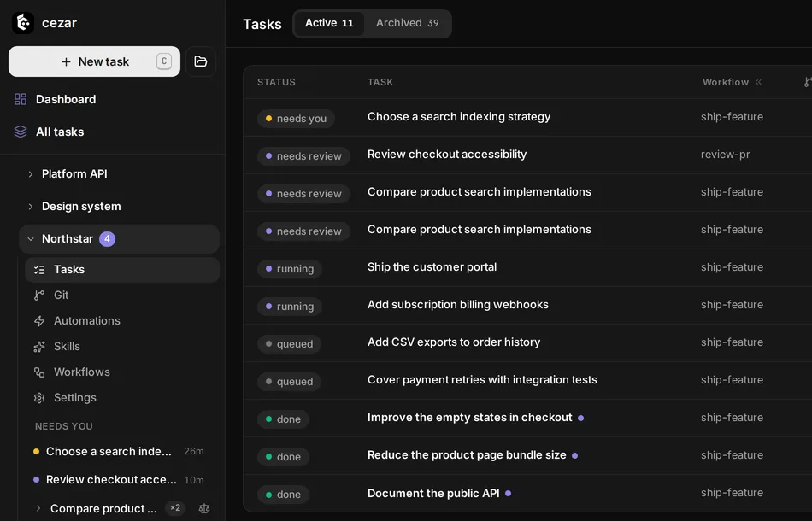Open the Workflows icon in sidebar
The image size is (812, 521).
click(38, 372)
